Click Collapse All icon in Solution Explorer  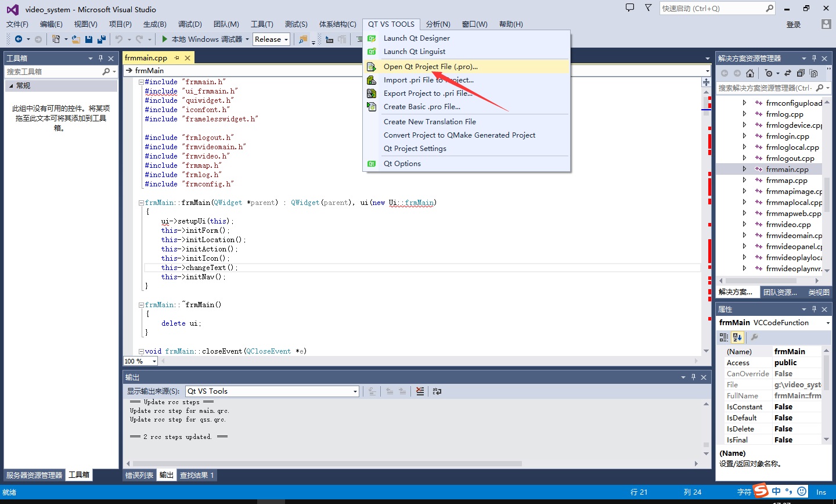pos(801,73)
